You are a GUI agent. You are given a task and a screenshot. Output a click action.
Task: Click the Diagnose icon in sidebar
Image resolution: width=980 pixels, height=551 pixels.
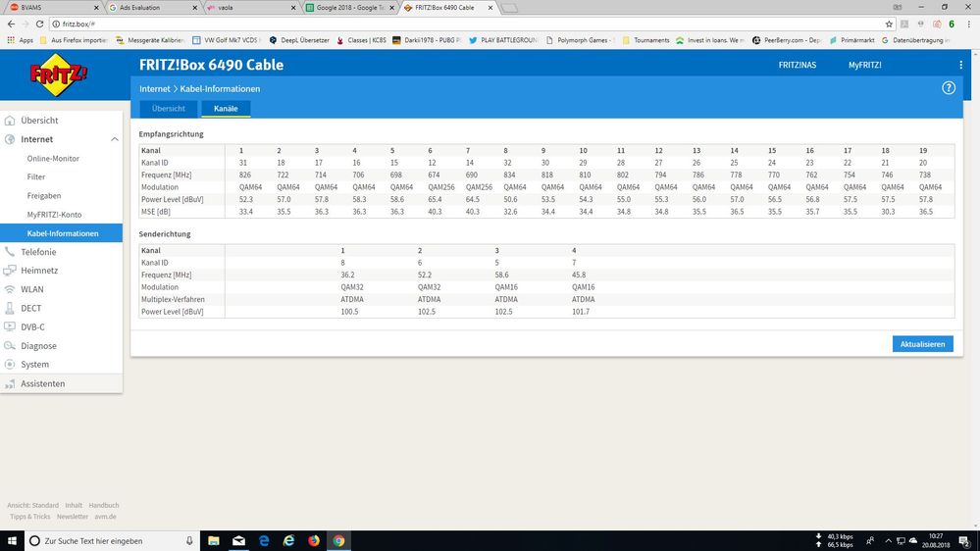[x=10, y=345]
